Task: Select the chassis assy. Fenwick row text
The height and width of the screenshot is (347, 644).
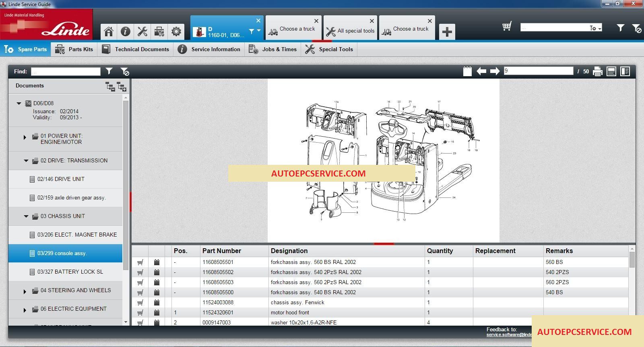Action: [x=297, y=303]
